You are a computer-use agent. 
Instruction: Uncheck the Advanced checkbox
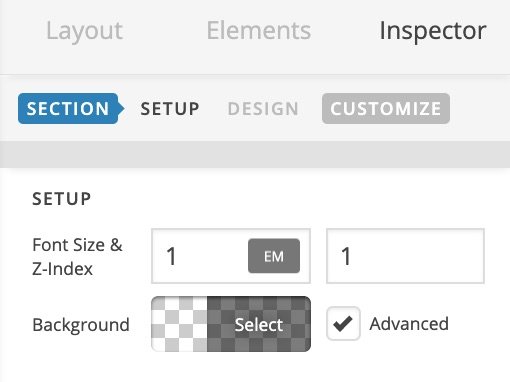(343, 324)
